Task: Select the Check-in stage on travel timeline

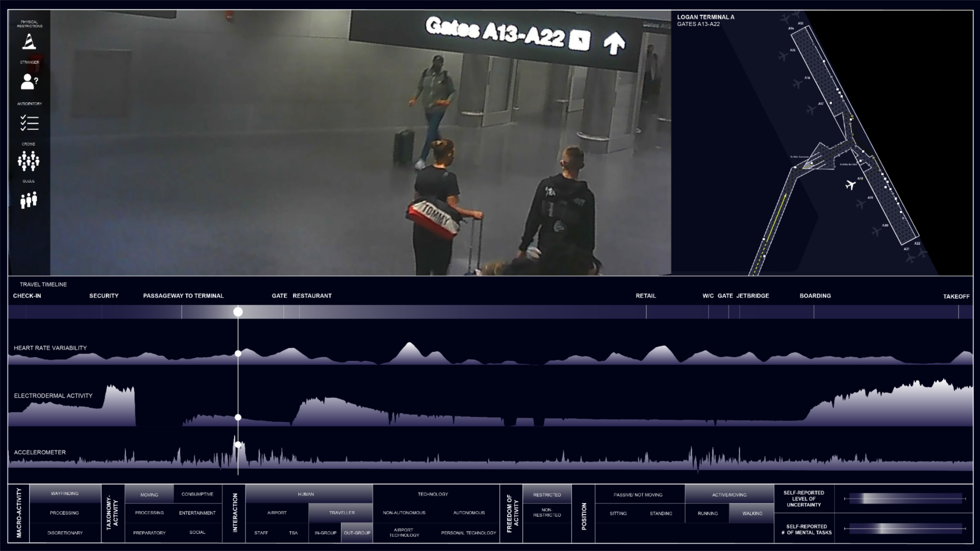Action: [x=28, y=295]
